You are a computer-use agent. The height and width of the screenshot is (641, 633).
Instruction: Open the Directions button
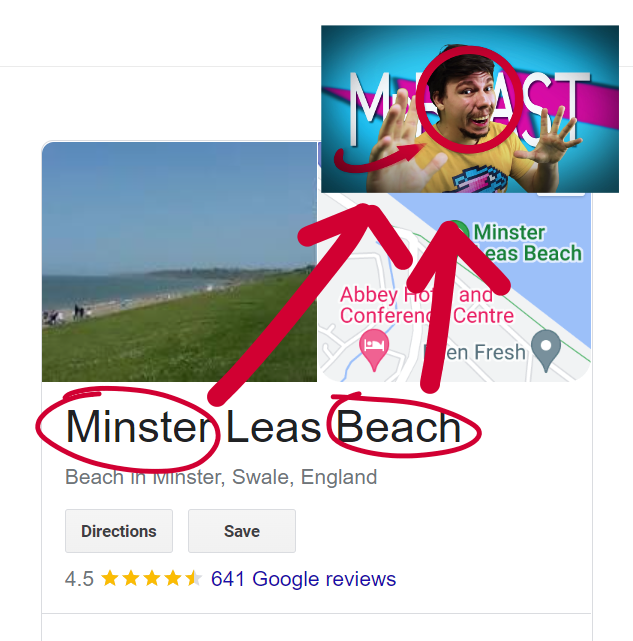(119, 531)
